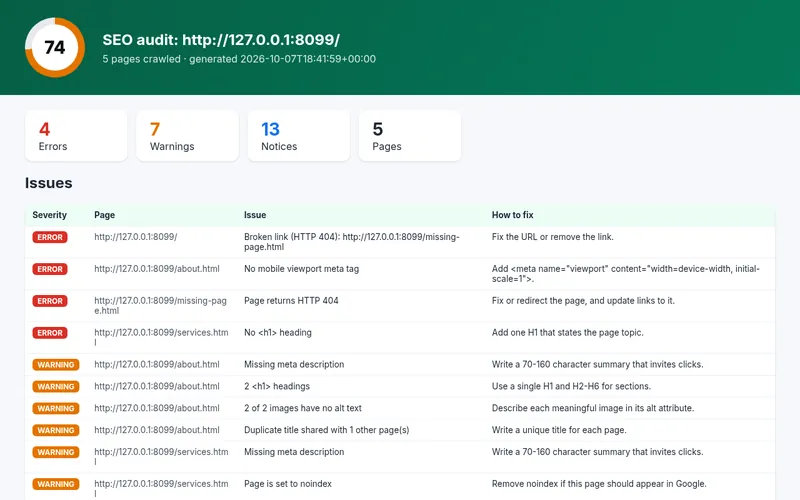
Task: Click the missing-page.html URL in the Page column
Action: tap(160, 306)
